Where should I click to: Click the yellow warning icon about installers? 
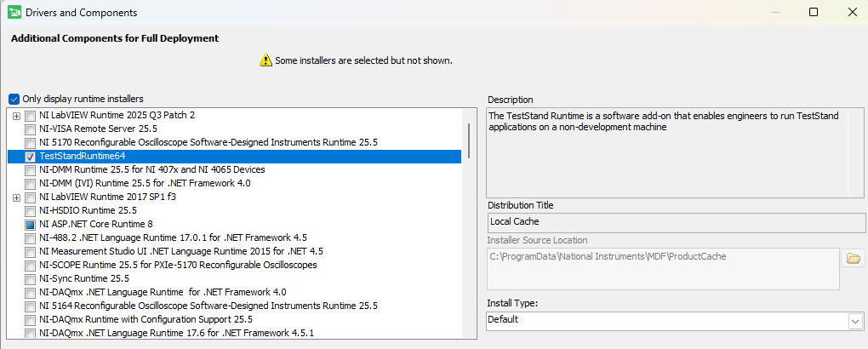tap(266, 60)
